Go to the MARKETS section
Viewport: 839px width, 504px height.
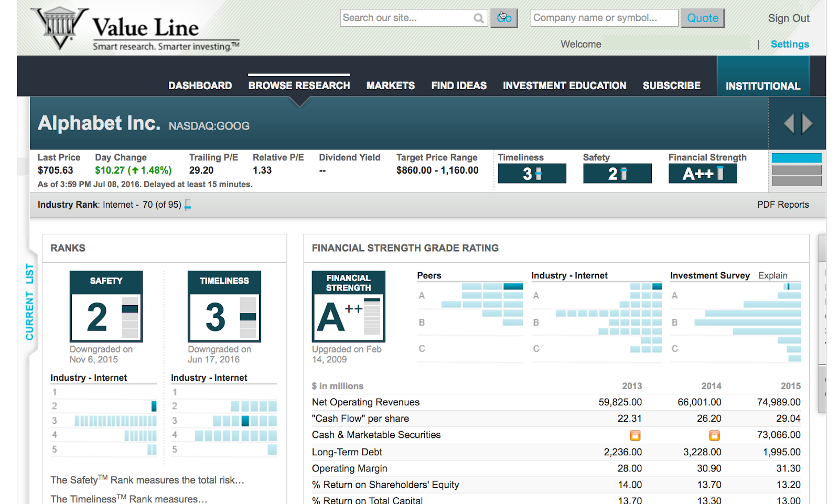(x=391, y=85)
